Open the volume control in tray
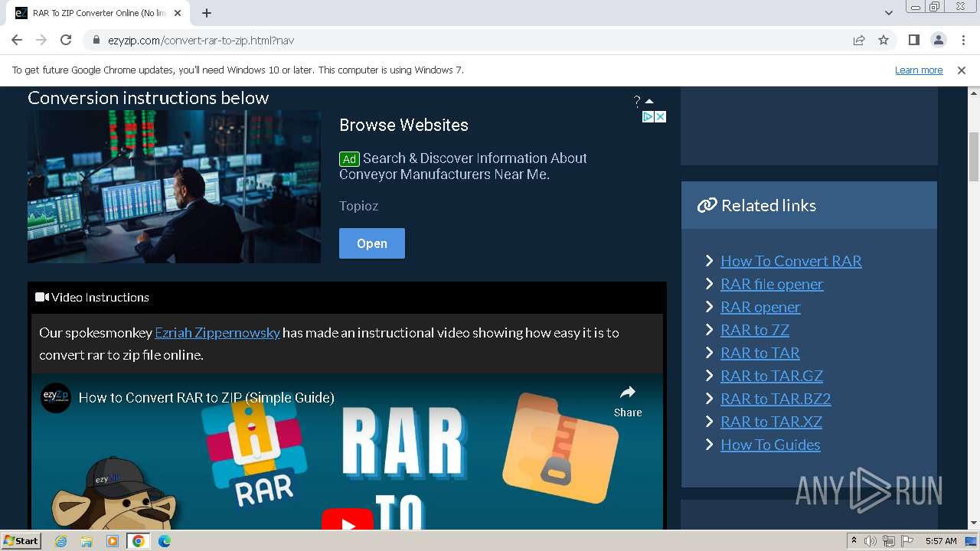 870,541
